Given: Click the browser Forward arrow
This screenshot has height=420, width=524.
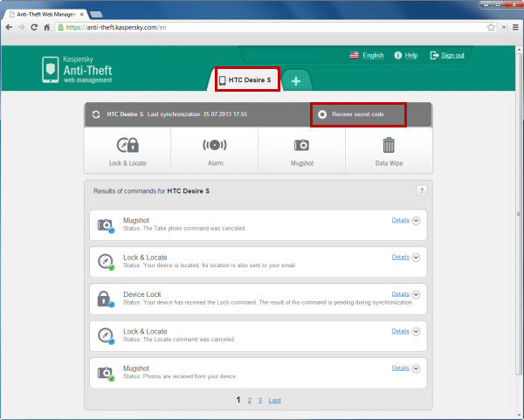Looking at the screenshot, I should [21, 27].
